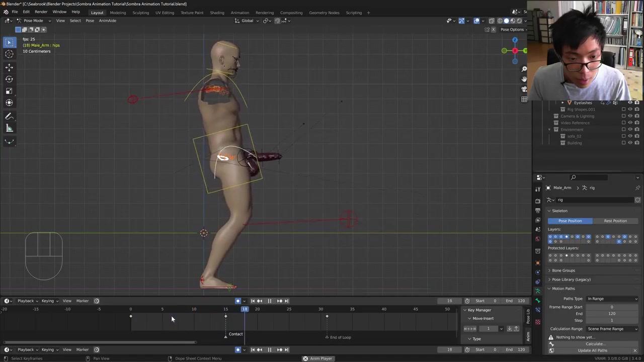The width and height of the screenshot is (644, 362).
Task: Activate the Scale tool
Action: coord(9,91)
